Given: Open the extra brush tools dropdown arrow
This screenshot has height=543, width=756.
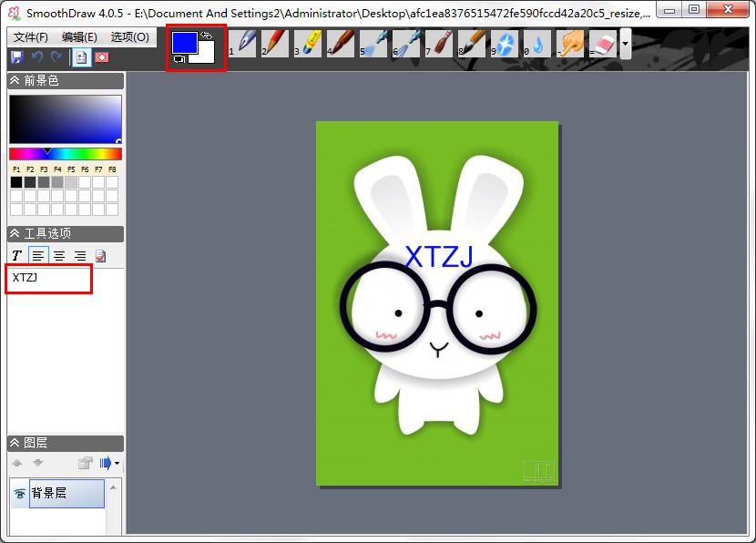Looking at the screenshot, I should click(x=626, y=44).
